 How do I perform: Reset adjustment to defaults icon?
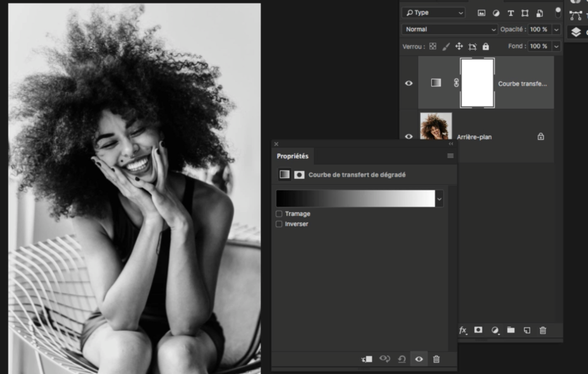(x=402, y=359)
